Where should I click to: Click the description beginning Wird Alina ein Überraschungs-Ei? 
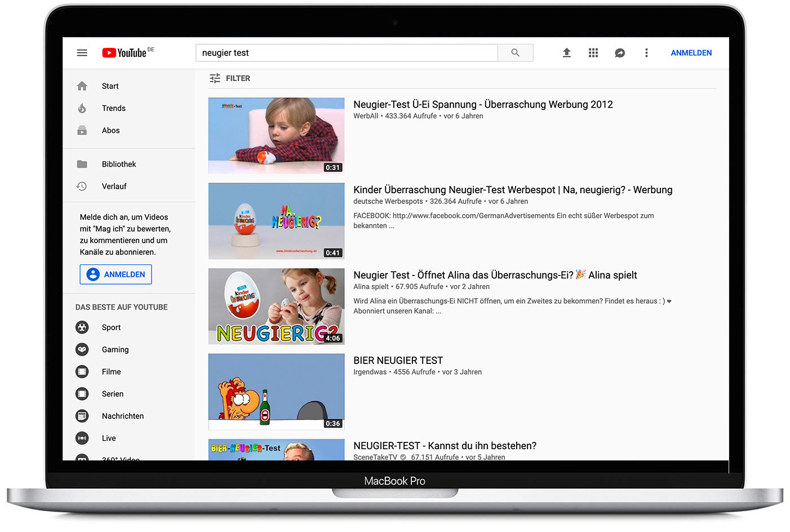pos(512,306)
